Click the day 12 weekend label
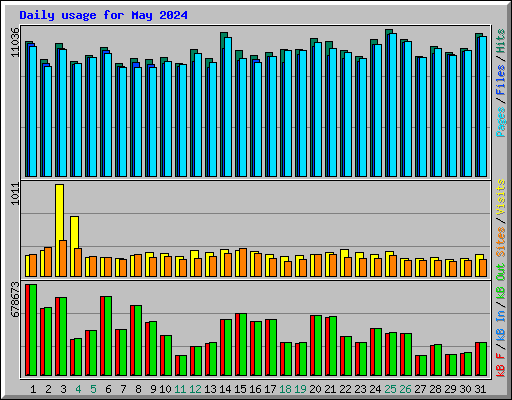512x400 pixels. pos(195,389)
